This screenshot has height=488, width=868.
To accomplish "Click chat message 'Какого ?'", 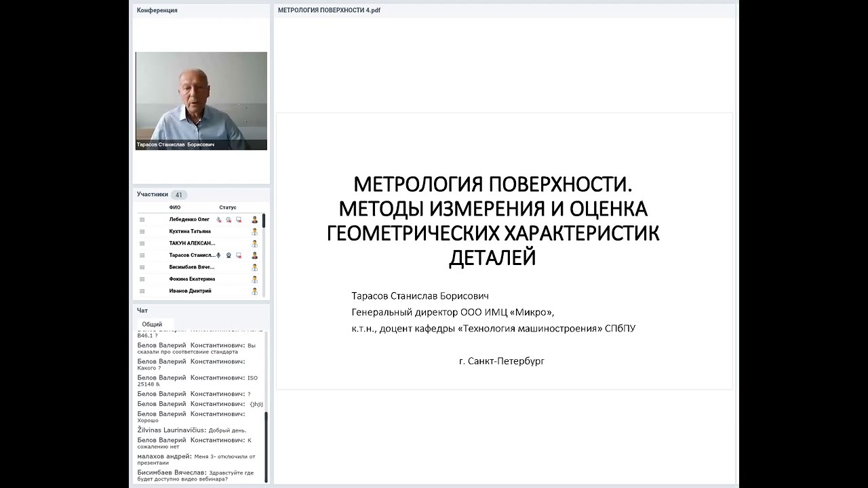I will coord(191,365).
